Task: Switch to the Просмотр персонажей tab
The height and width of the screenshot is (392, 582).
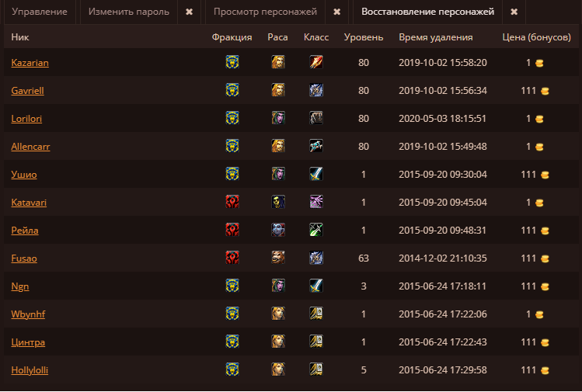Action: (265, 12)
